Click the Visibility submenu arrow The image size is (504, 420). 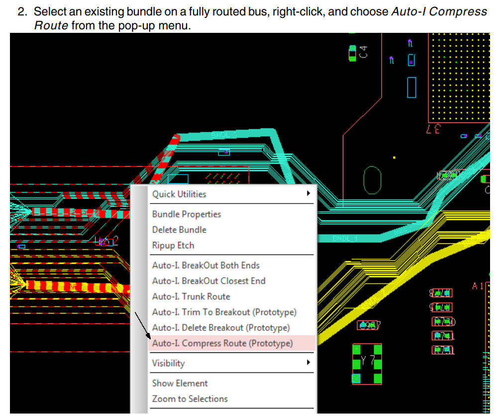tap(308, 362)
